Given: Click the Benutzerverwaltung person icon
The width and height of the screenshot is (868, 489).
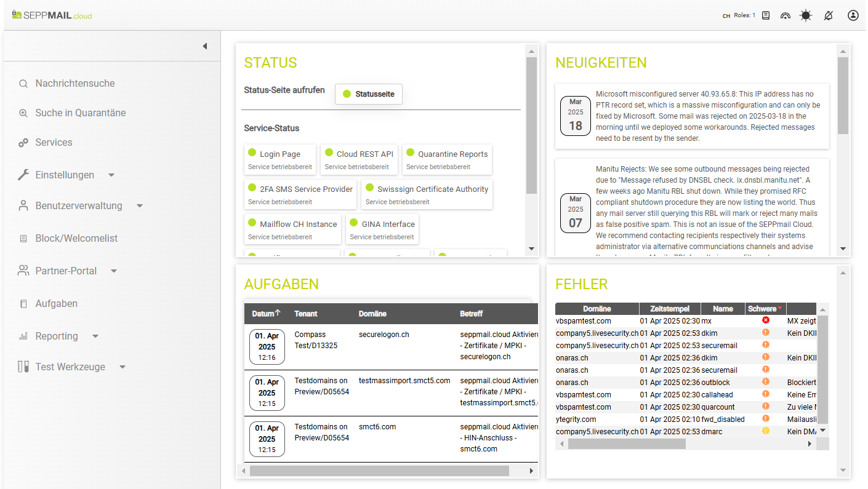Looking at the screenshot, I should click(23, 205).
